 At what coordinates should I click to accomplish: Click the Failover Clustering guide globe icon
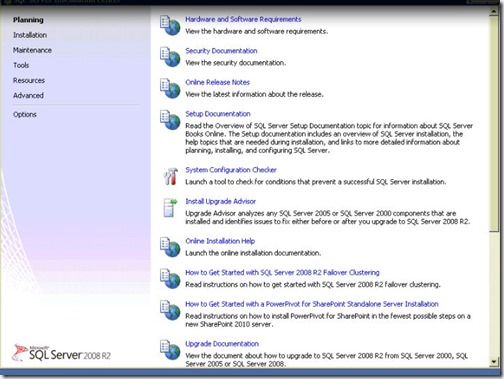point(170,279)
